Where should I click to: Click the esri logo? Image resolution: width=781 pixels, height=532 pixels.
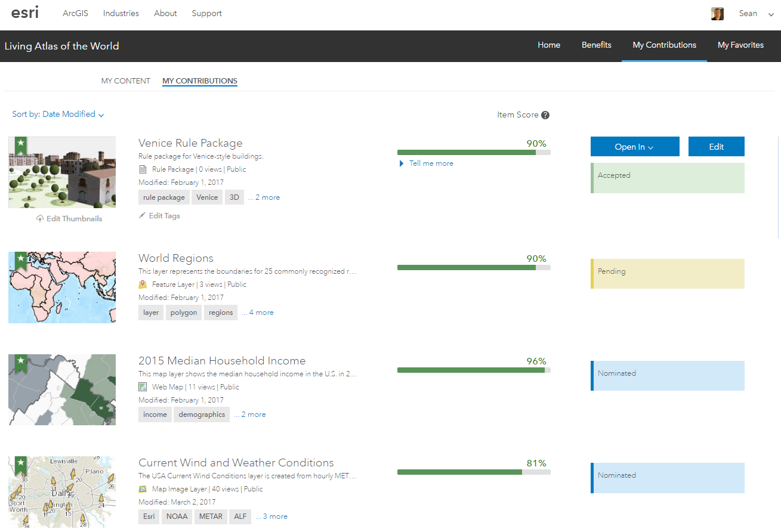click(25, 13)
